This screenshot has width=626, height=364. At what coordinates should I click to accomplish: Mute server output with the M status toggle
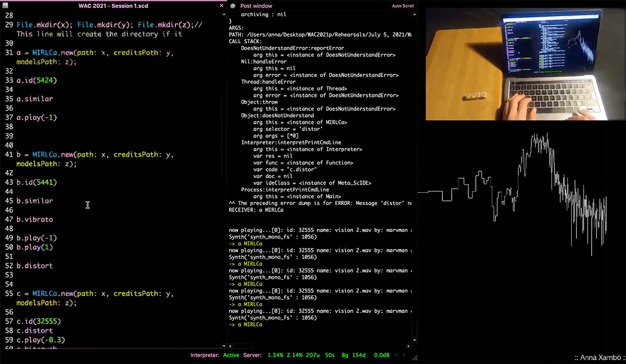click(x=395, y=355)
